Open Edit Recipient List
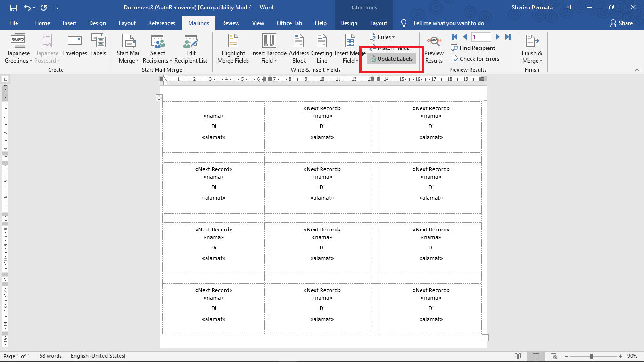The image size is (644, 362). coord(190,49)
